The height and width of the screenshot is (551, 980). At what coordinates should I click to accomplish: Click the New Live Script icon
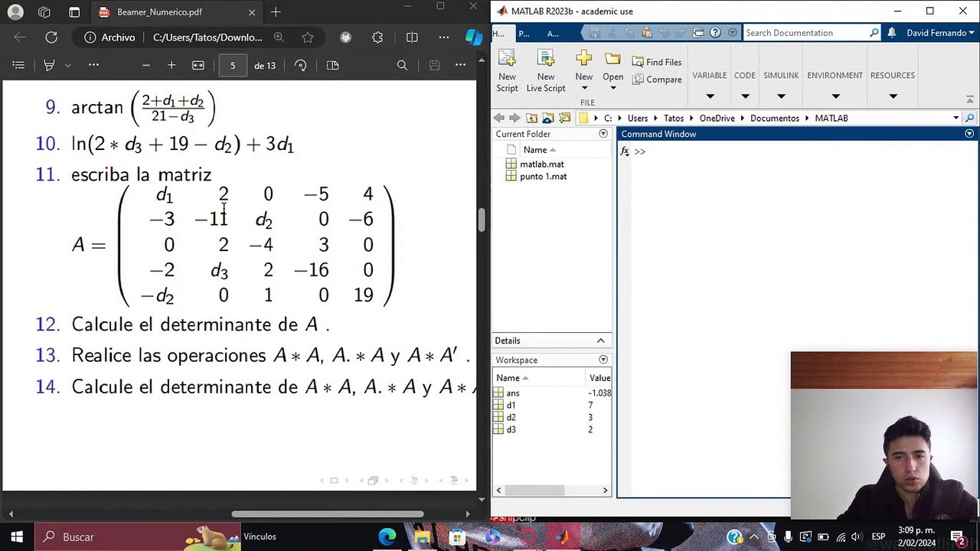click(x=545, y=60)
